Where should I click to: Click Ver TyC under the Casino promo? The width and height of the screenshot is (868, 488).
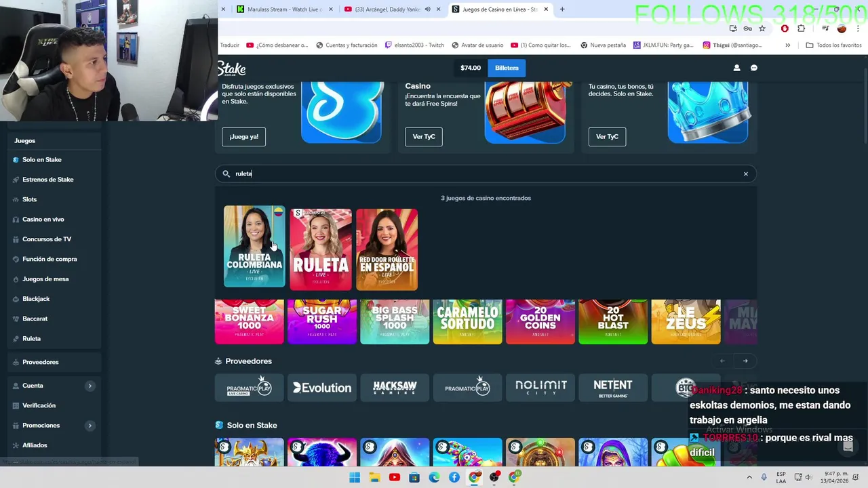coord(424,136)
